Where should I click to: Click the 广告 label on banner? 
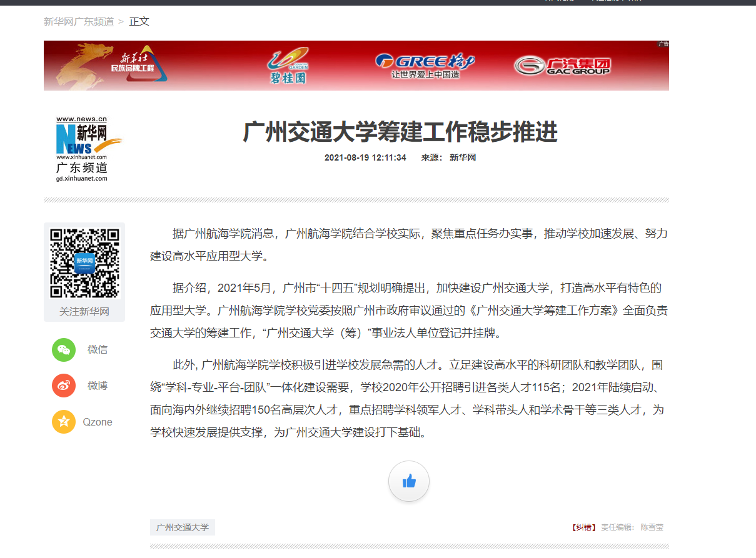[x=663, y=44]
